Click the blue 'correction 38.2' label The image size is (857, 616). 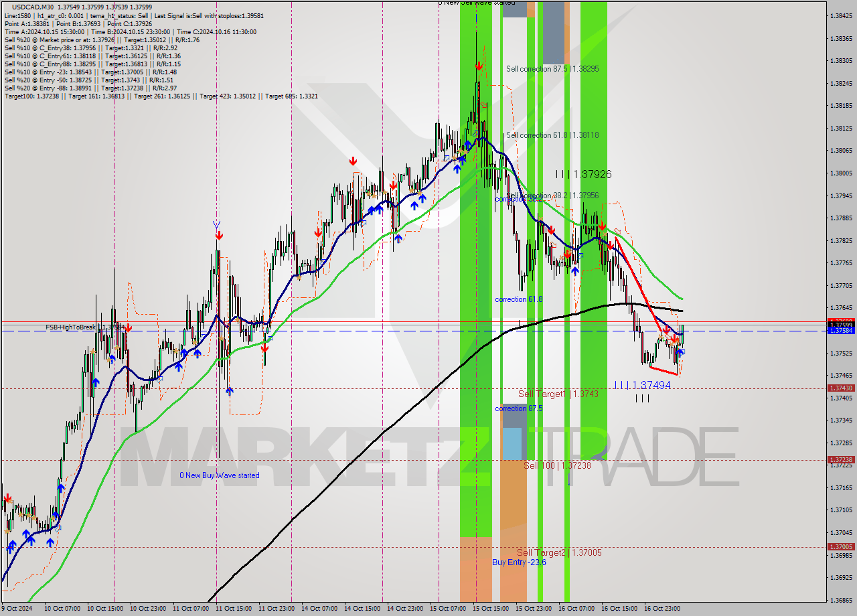pos(518,200)
